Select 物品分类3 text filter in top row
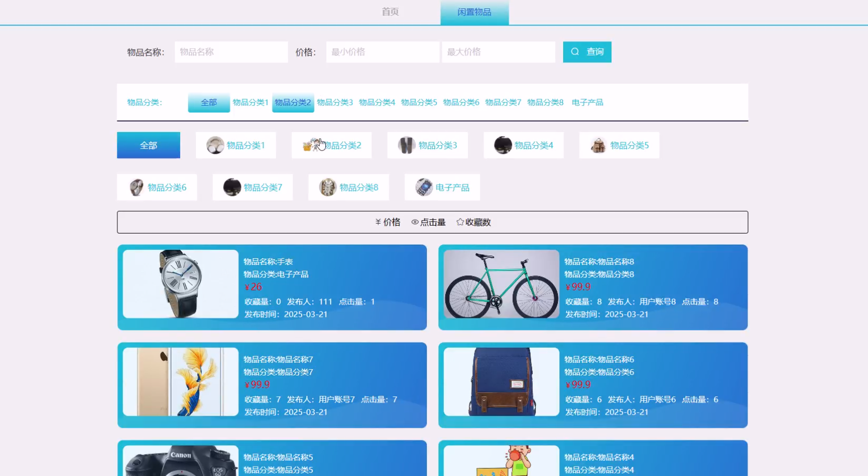Image resolution: width=868 pixels, height=476 pixels. (x=335, y=103)
